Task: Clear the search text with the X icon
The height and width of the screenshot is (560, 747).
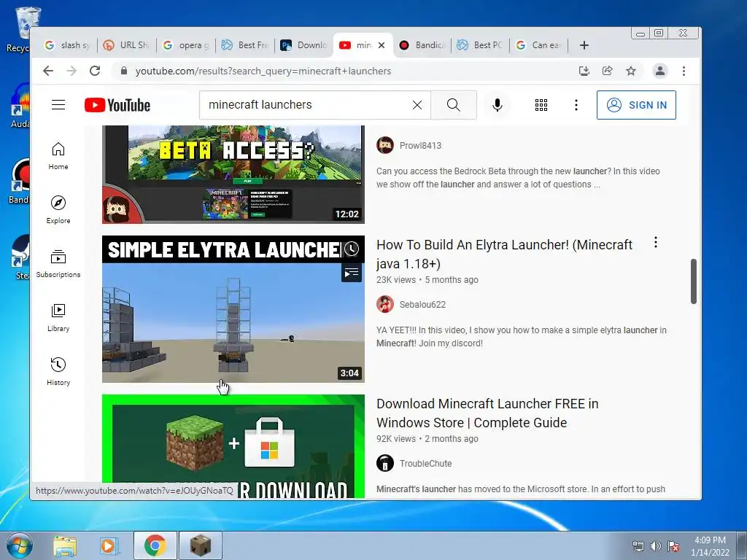Action: (417, 105)
